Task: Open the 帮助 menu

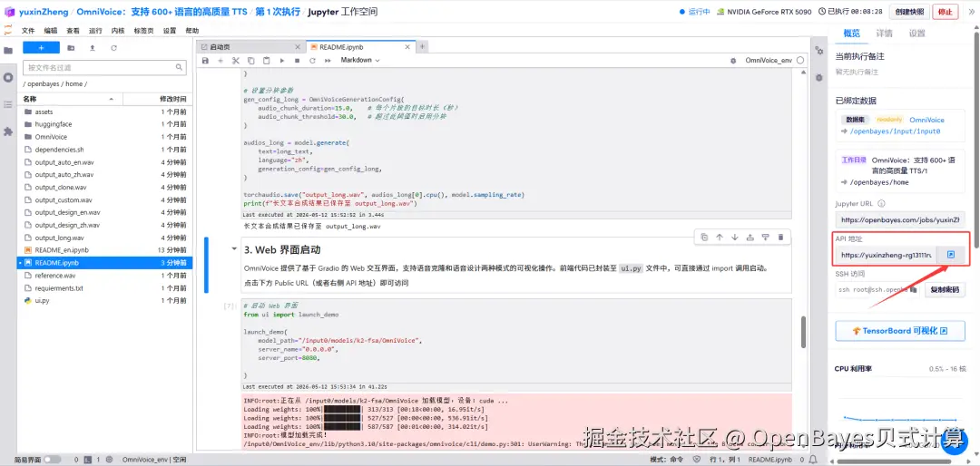Action: click(191, 31)
